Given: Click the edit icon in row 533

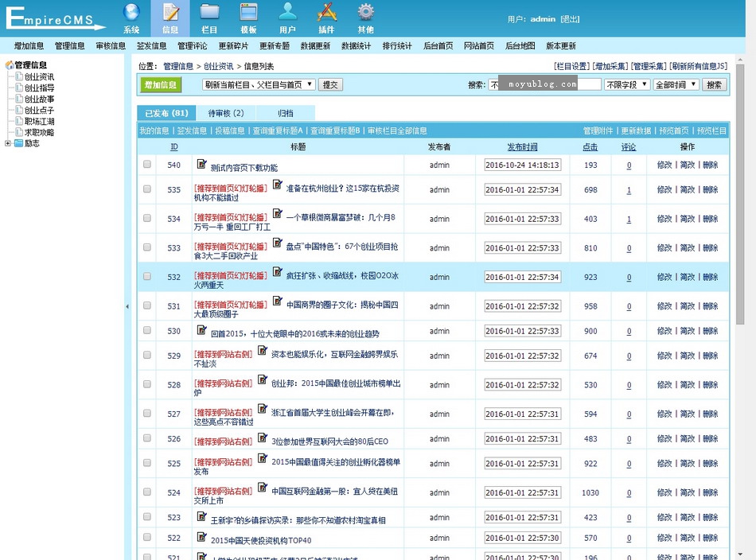Looking at the screenshot, I should (277, 243).
